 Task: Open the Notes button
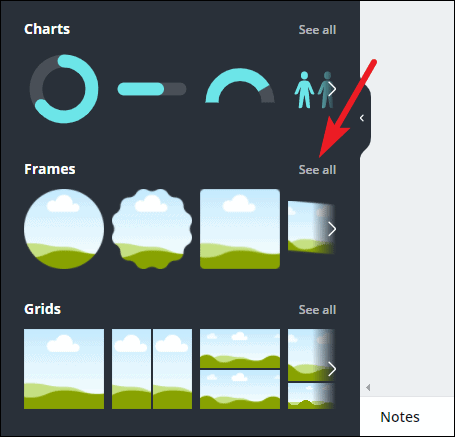pyautogui.click(x=400, y=417)
